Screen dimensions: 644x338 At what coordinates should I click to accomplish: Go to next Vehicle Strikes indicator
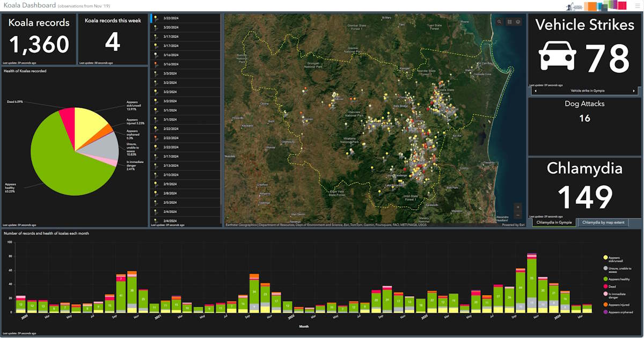[x=634, y=91]
